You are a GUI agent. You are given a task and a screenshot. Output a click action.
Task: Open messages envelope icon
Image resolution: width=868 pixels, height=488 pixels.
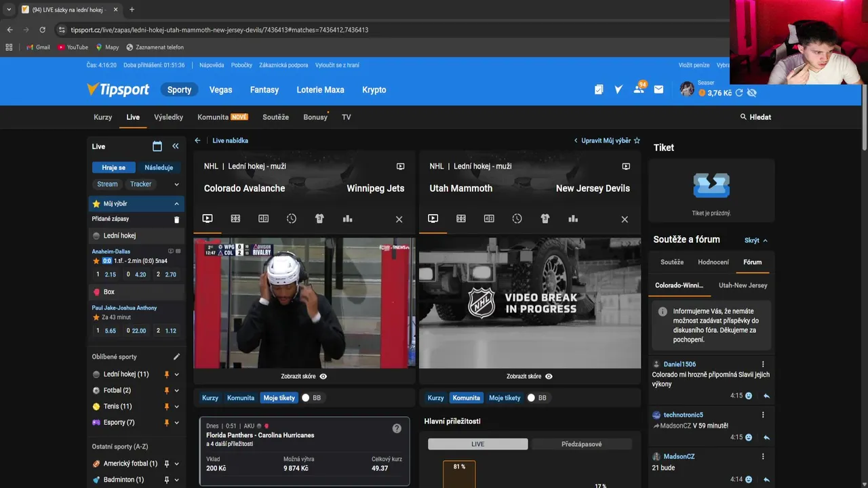coord(658,89)
